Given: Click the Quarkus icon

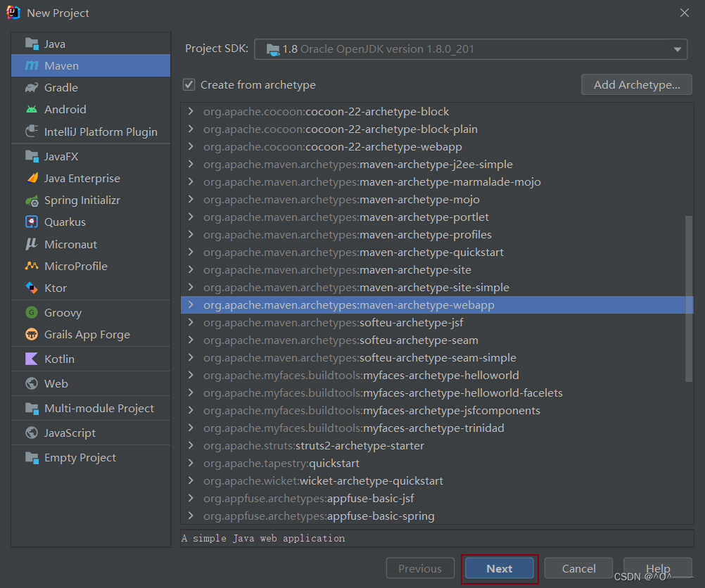Looking at the screenshot, I should point(32,222).
